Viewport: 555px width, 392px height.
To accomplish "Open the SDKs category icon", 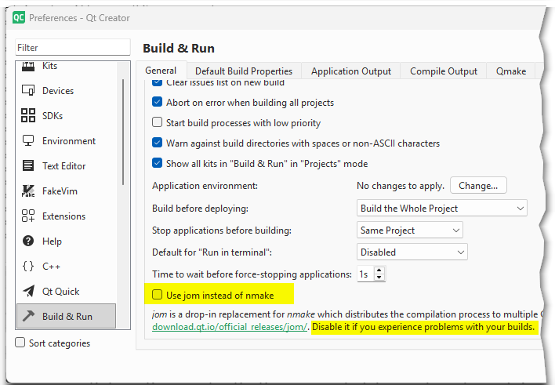I will coord(28,116).
